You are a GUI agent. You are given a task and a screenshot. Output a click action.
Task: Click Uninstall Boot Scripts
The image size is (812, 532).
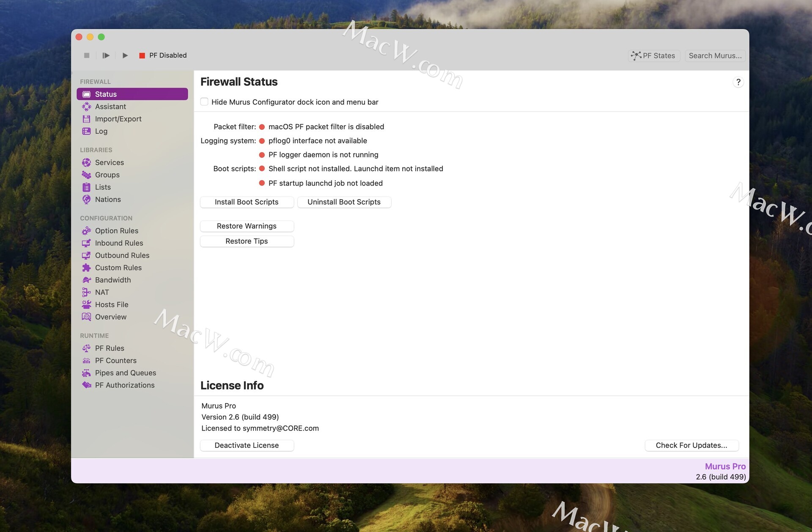click(x=344, y=202)
